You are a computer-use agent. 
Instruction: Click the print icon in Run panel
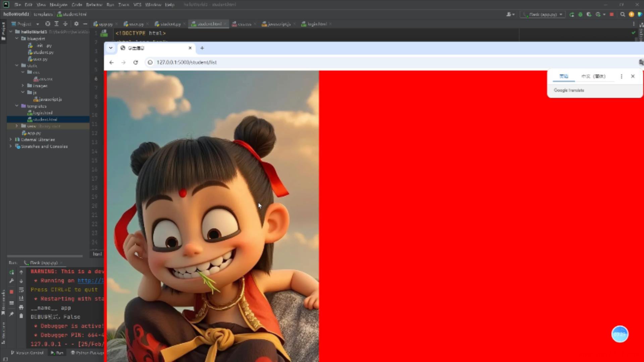(21, 307)
